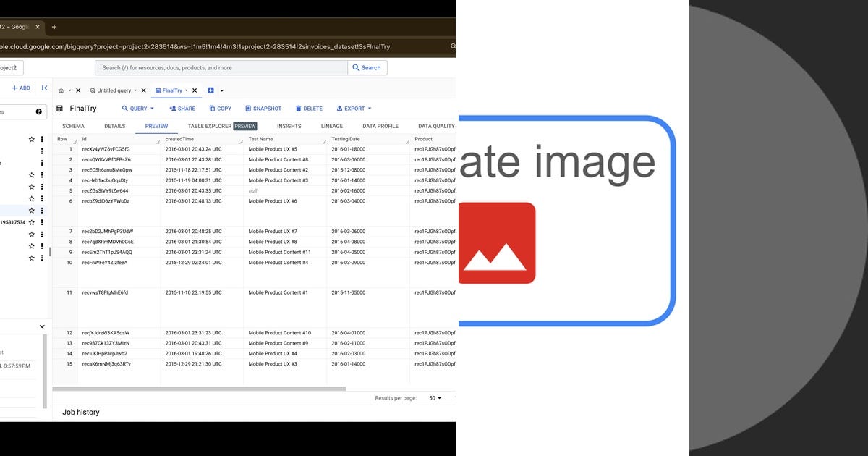Click the Search button

pos(367,67)
